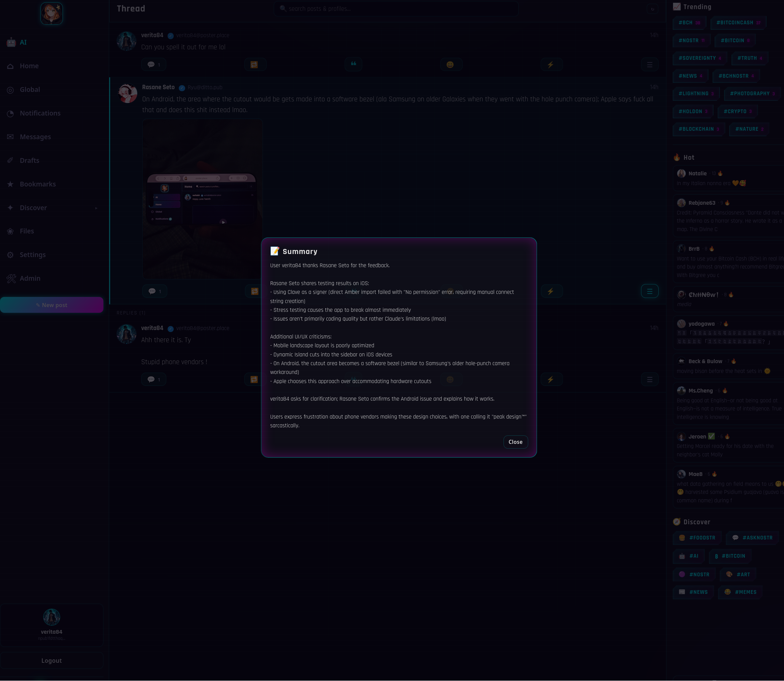This screenshot has width=784, height=681.
Task: Open Rasane Seto's attached screenshot image
Action: (x=202, y=199)
